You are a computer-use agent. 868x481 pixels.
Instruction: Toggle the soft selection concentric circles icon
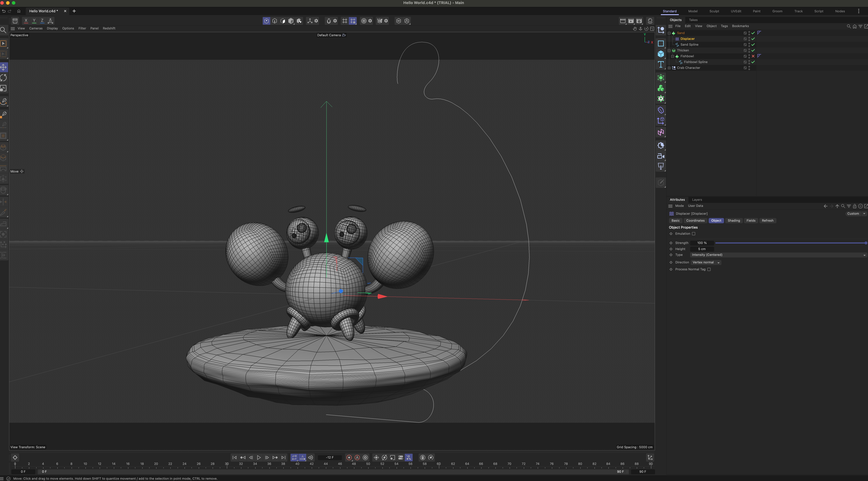364,21
